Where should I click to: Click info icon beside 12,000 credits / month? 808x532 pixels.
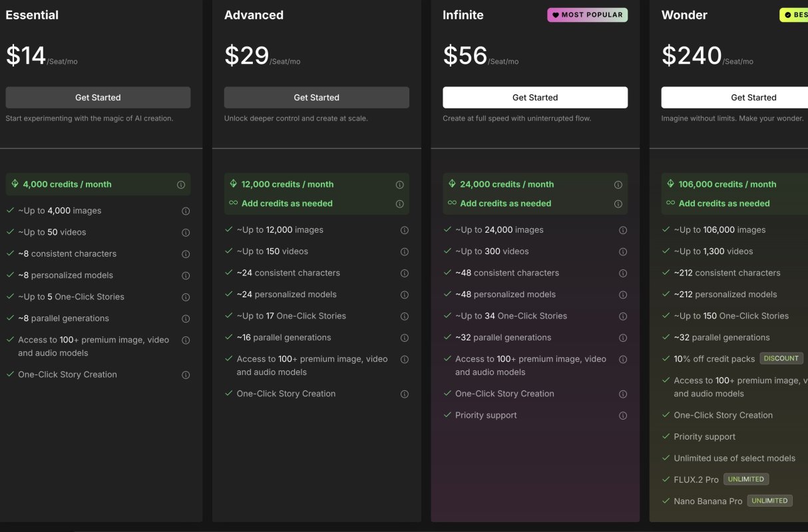point(399,185)
